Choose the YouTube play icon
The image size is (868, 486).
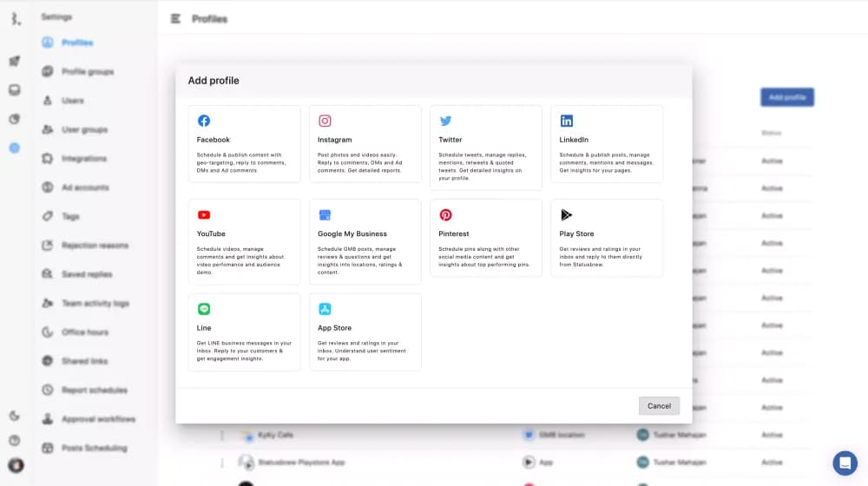[x=204, y=214]
